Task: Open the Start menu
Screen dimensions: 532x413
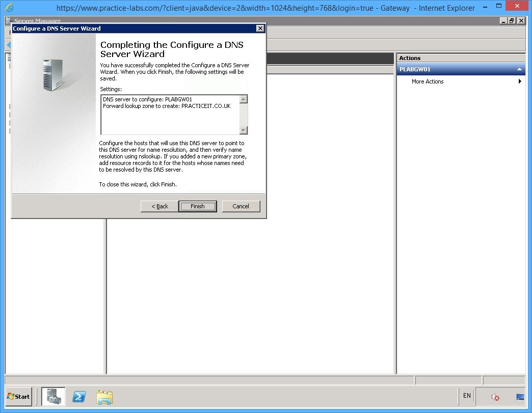Action: (x=18, y=396)
